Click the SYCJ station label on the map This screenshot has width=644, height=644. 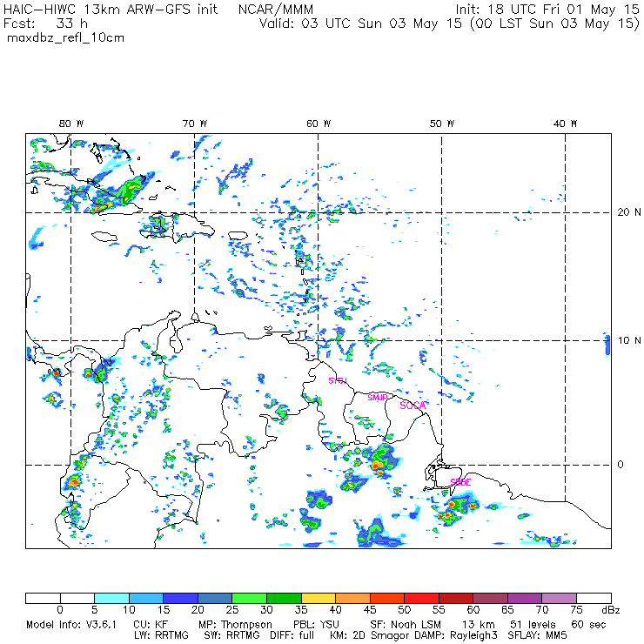[x=338, y=380]
